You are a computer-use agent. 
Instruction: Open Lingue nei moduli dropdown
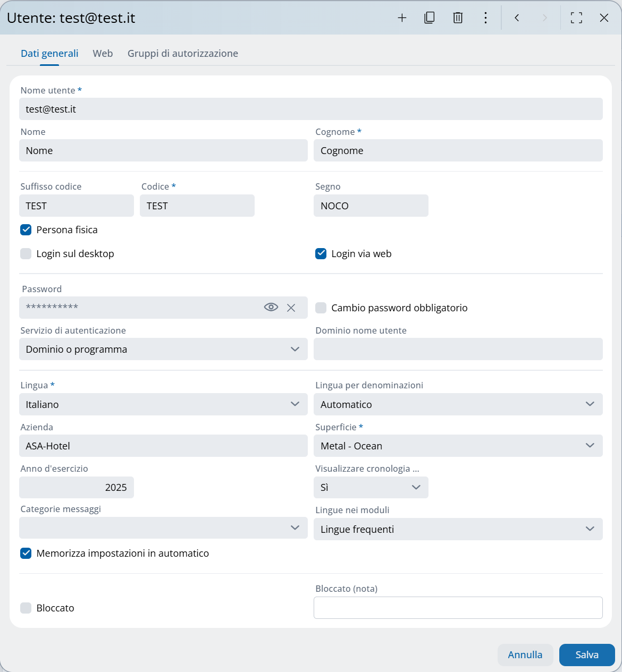pos(458,530)
